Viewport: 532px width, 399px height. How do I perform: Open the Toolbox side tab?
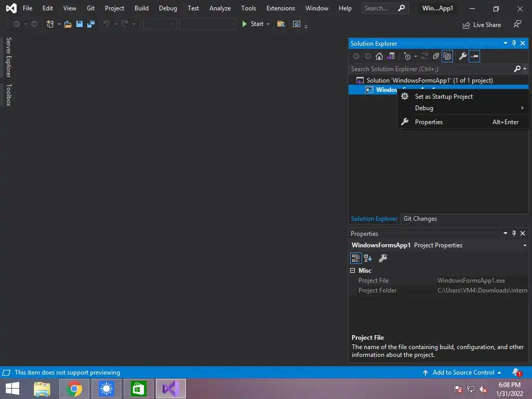point(8,95)
